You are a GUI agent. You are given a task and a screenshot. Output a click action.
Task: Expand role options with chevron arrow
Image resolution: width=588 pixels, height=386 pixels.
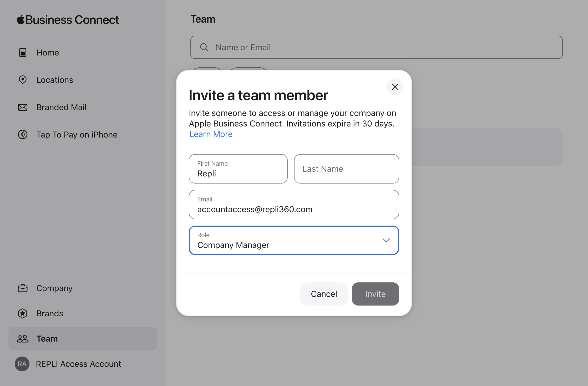386,240
